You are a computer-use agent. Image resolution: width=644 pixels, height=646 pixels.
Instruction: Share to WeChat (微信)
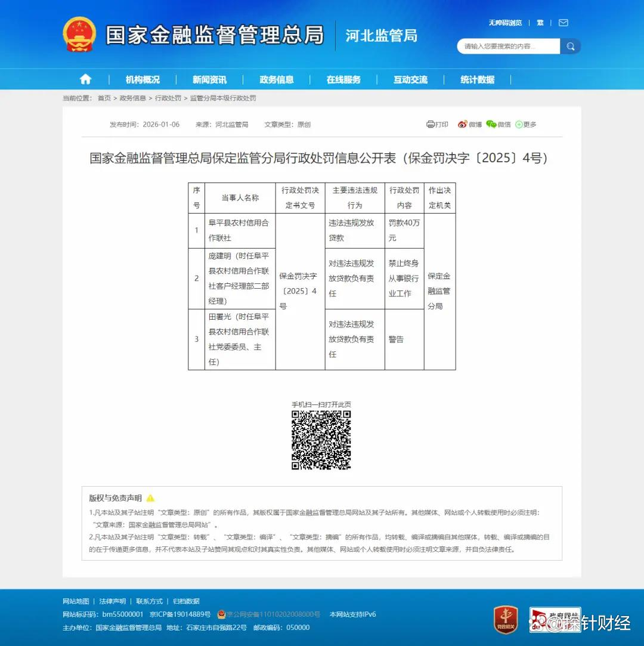[x=498, y=125]
